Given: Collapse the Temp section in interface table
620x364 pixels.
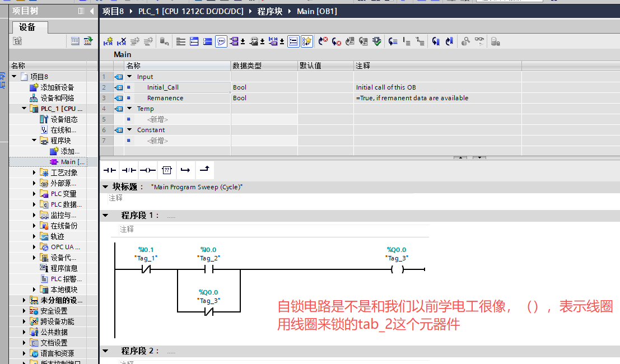Looking at the screenshot, I should pyautogui.click(x=129, y=108).
